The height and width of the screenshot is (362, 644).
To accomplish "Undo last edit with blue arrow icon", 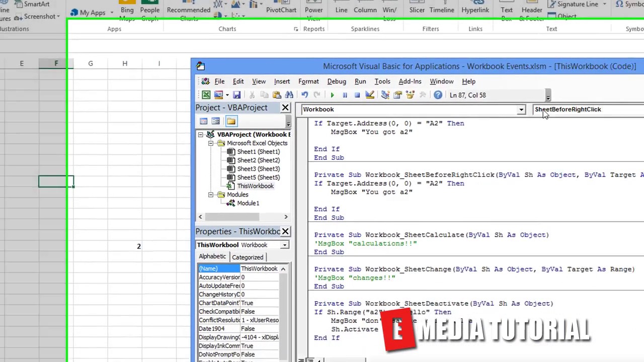I will click(304, 95).
